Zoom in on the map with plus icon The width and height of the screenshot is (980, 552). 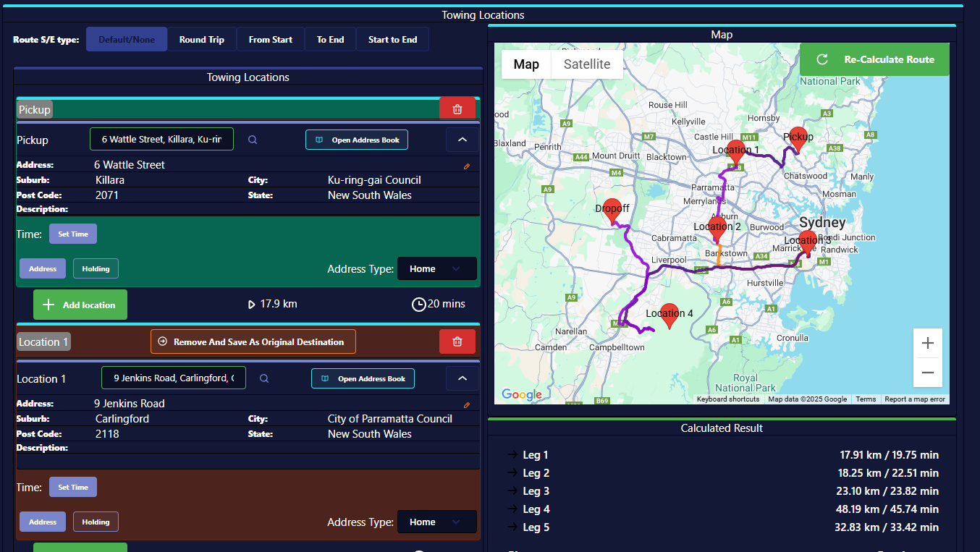point(928,343)
